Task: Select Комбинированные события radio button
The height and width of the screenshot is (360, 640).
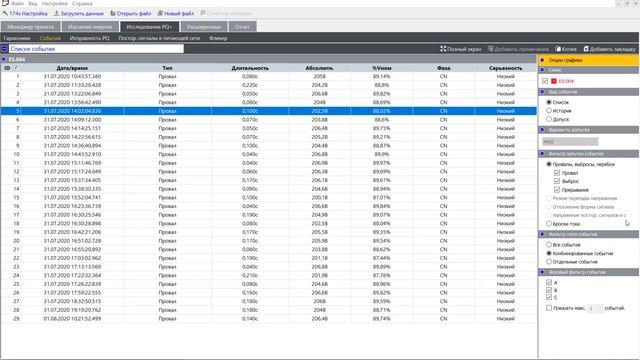Action: [549, 253]
